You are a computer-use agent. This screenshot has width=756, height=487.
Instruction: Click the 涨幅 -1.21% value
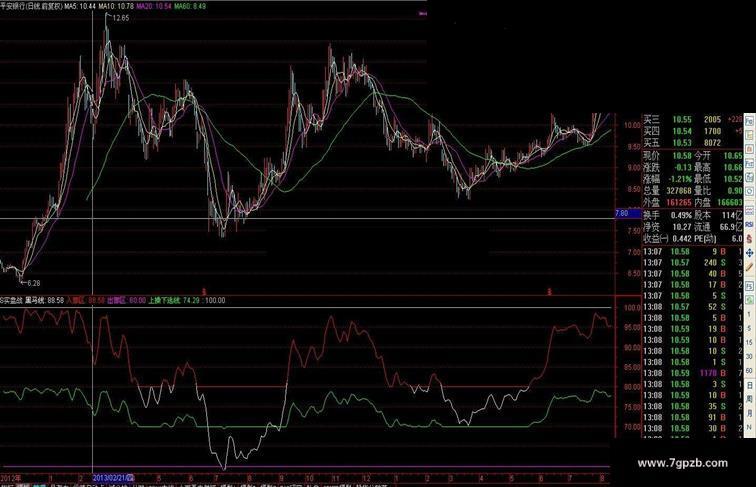click(x=680, y=179)
